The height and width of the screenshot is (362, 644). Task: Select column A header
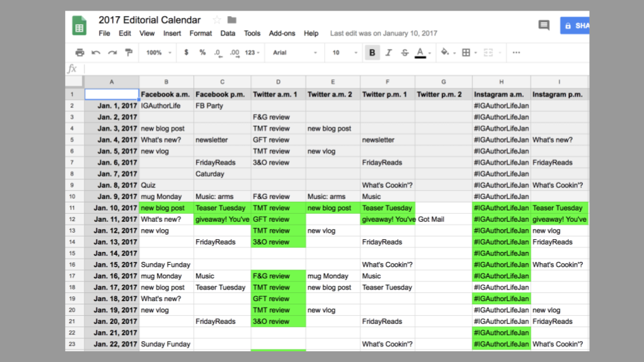(112, 82)
